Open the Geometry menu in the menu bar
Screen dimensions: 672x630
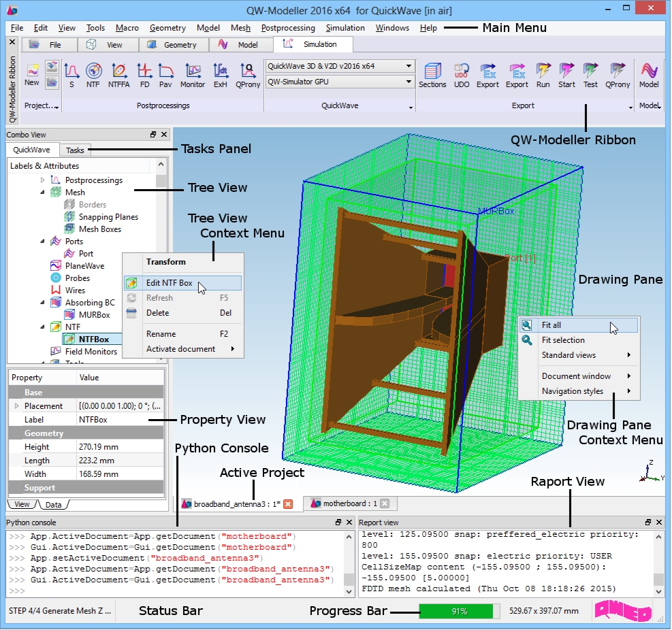pyautogui.click(x=167, y=28)
